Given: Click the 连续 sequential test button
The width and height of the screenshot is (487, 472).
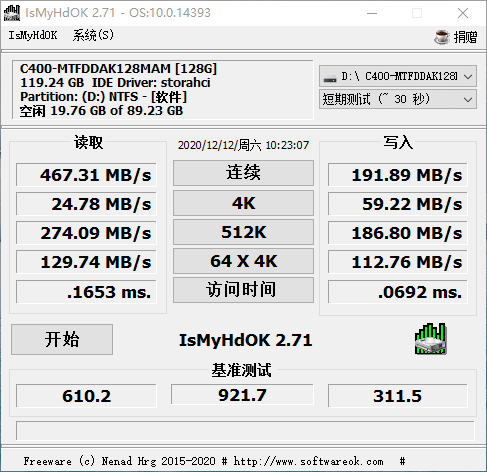Looking at the screenshot, I should click(x=243, y=173).
